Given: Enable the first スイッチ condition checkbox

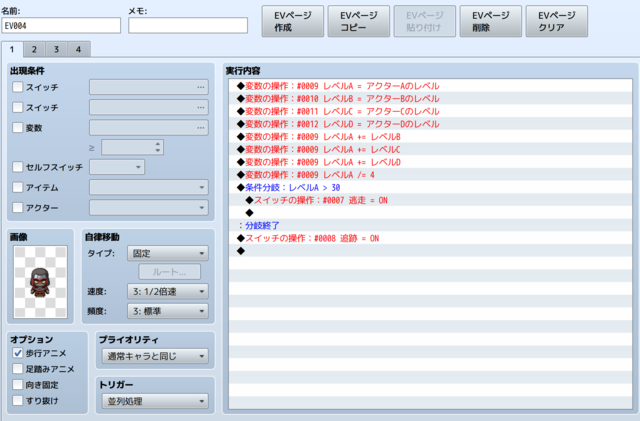Looking at the screenshot, I should point(18,87).
